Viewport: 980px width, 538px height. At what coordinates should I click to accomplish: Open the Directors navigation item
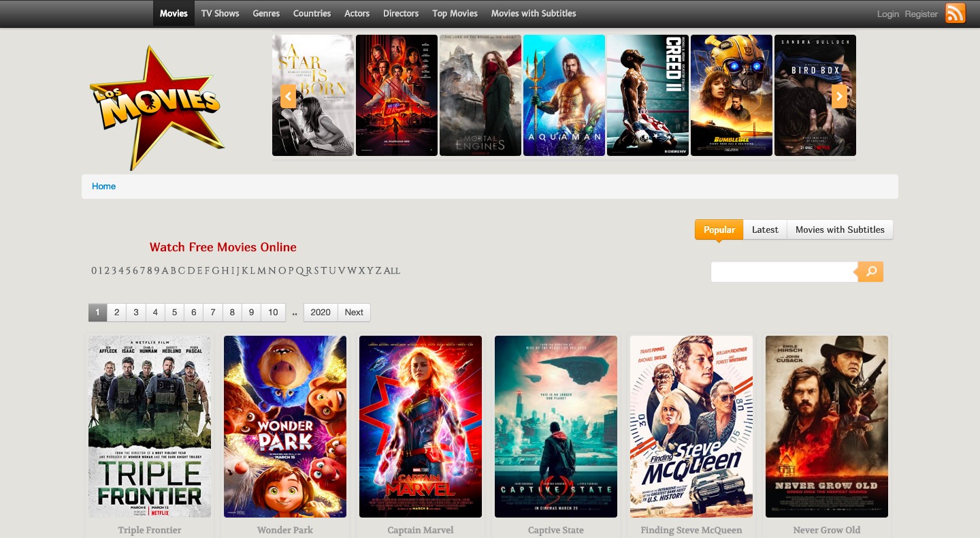click(401, 13)
